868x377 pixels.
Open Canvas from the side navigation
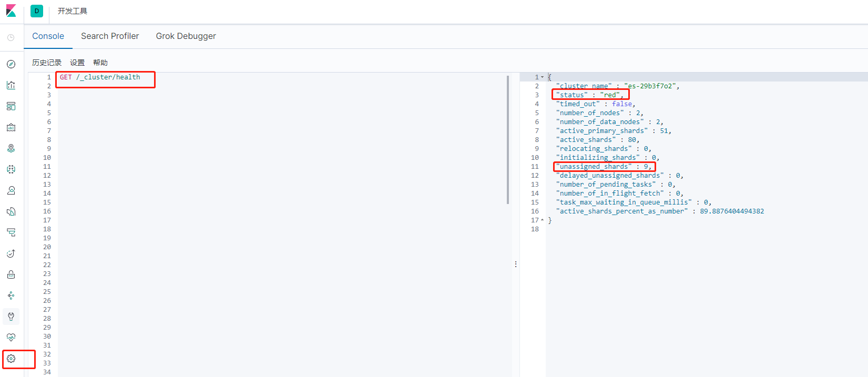pyautogui.click(x=11, y=127)
